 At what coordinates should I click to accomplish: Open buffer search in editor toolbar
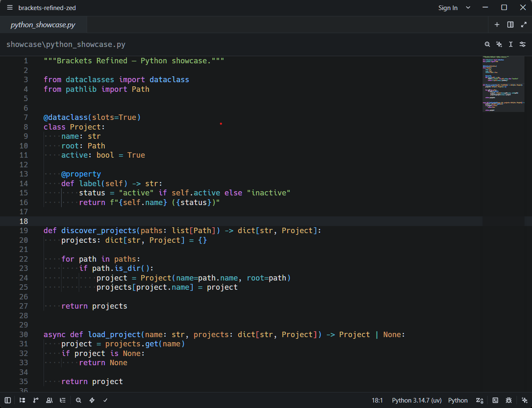pos(487,44)
